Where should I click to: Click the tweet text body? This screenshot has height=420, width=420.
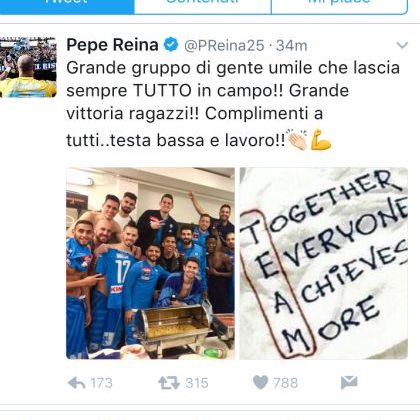click(x=233, y=104)
